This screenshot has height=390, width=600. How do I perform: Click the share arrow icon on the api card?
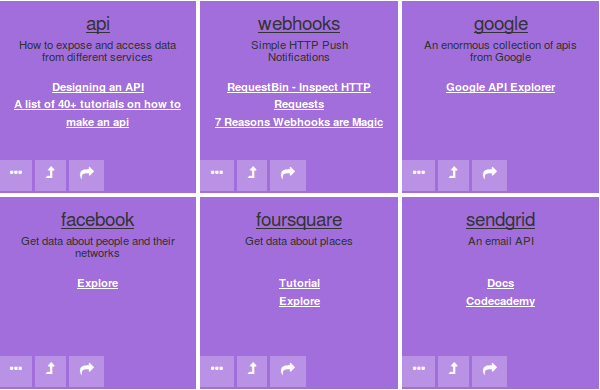86,175
